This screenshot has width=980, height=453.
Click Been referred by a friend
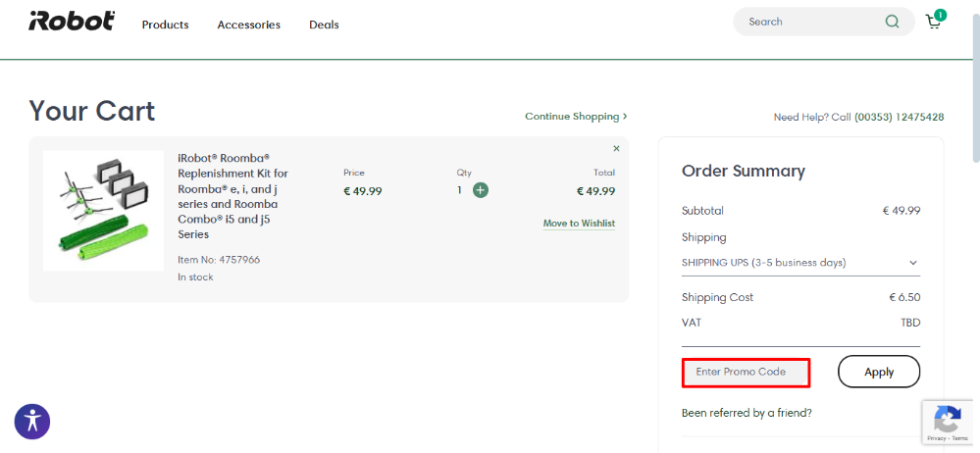[747, 413]
